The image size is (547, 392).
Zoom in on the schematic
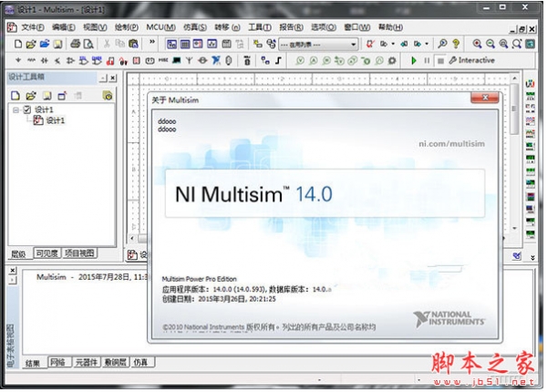[x=477, y=44]
